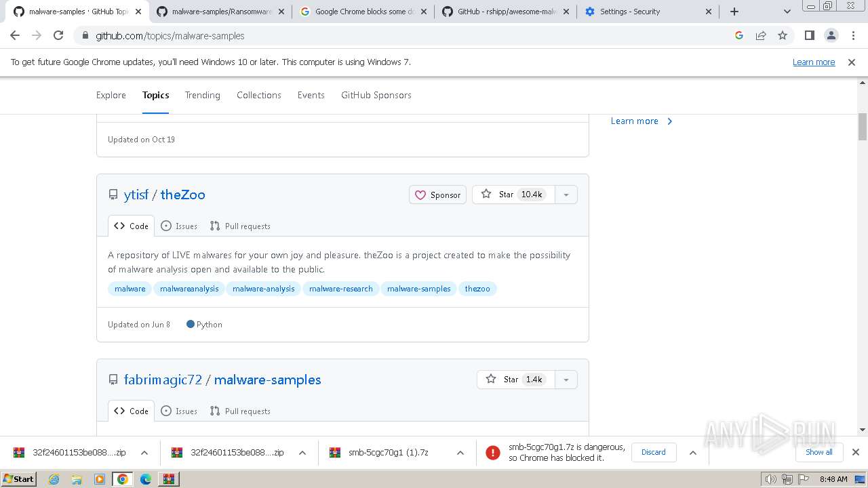This screenshot has height=488, width=868.
Task: Select the malwareanalysis topic tag
Action: pos(189,289)
